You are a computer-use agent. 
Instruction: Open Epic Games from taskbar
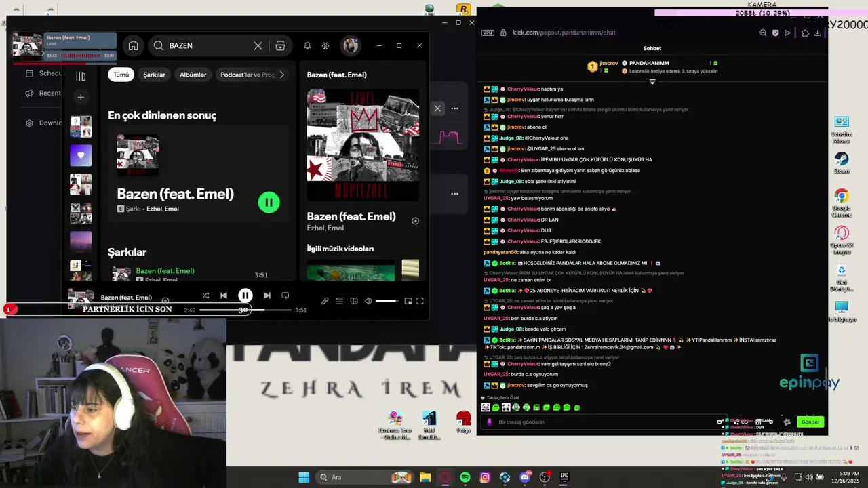pyautogui.click(x=564, y=477)
